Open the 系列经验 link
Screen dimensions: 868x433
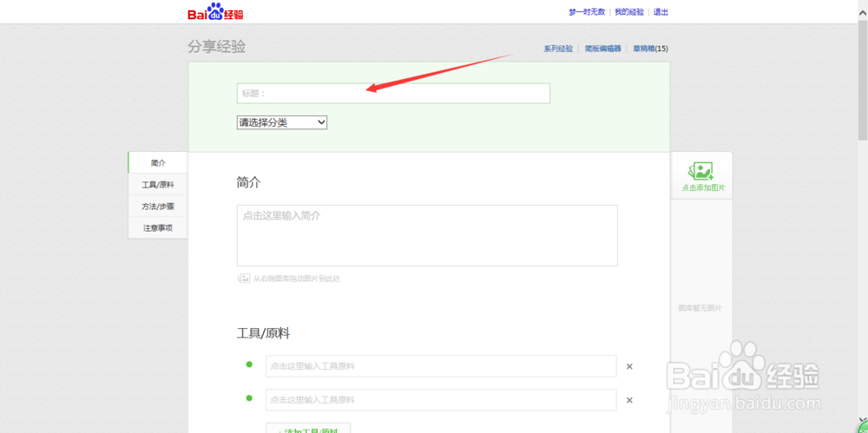[x=558, y=49]
